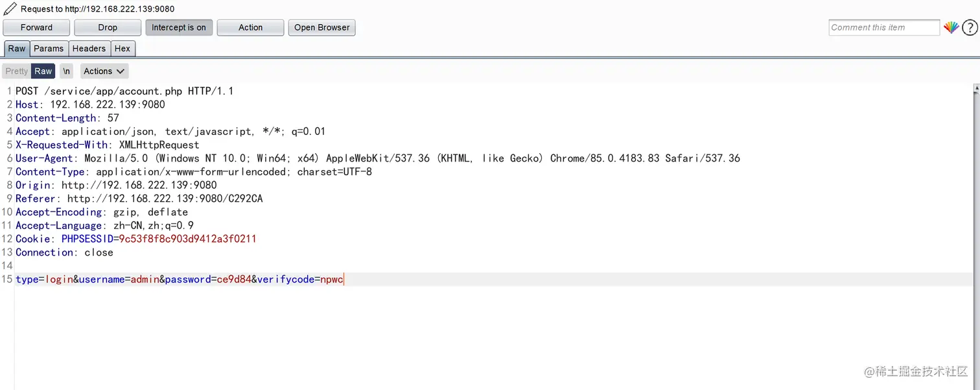Select the Pretty view mode
980x390 pixels.
point(16,71)
